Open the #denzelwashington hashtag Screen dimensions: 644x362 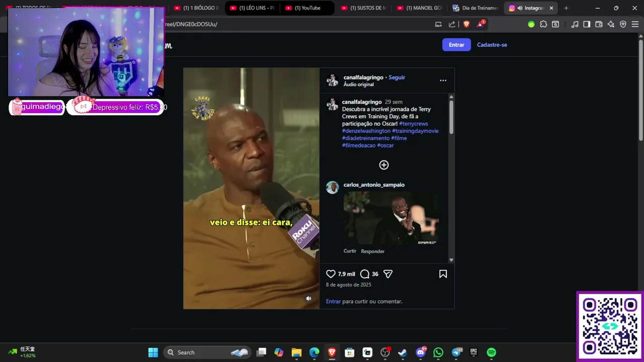[x=366, y=131]
